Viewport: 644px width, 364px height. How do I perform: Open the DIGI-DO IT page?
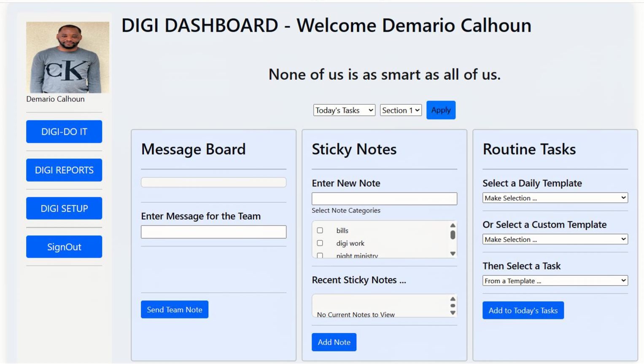(64, 131)
